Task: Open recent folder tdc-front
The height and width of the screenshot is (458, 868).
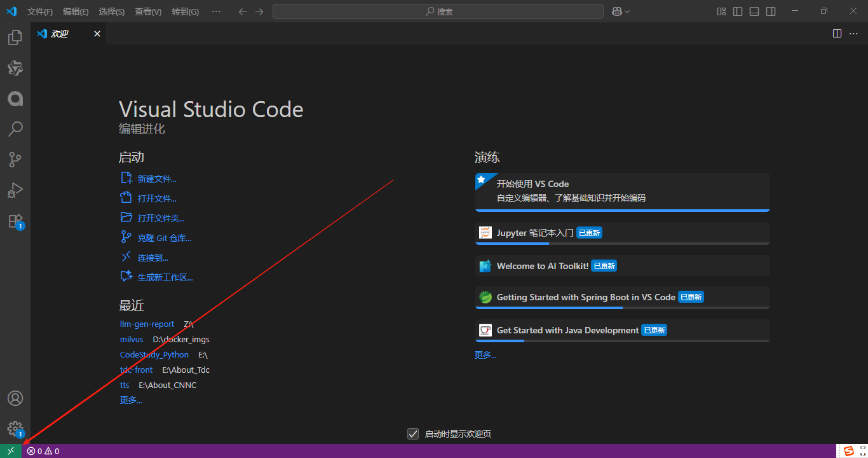Action: 136,370
